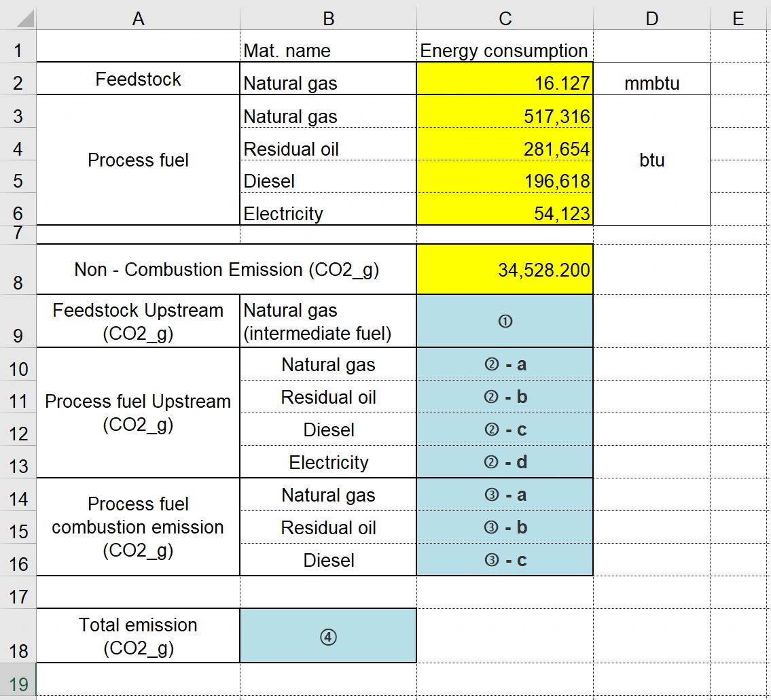This screenshot has width=771, height=700.
Task: Select 'Electricity' cell in row 13
Action: pyautogui.click(x=329, y=462)
